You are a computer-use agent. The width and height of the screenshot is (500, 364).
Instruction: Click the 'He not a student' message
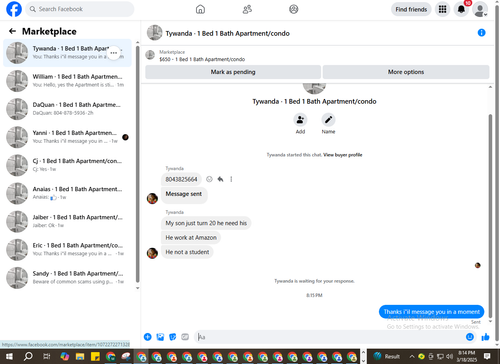click(187, 252)
